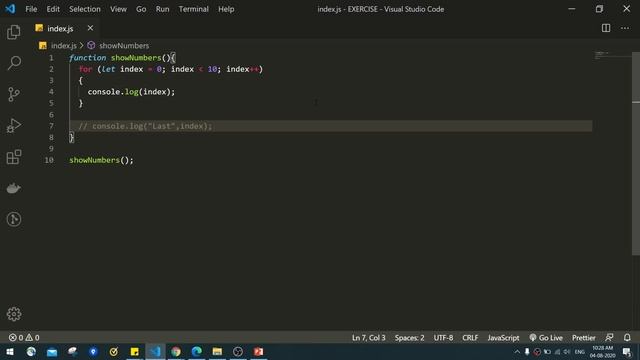Click console.log(index) on line 4
This screenshot has width=640, height=360.
[131, 92]
